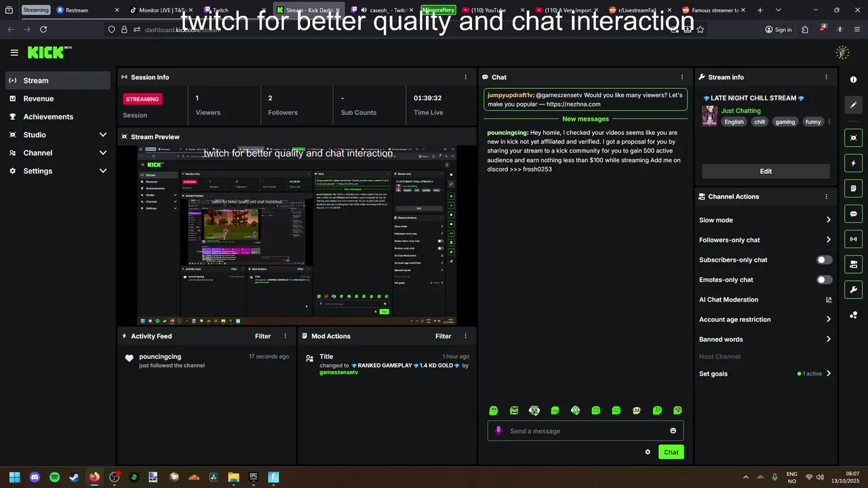Open AI Chat Moderation external link icon

tap(829, 300)
